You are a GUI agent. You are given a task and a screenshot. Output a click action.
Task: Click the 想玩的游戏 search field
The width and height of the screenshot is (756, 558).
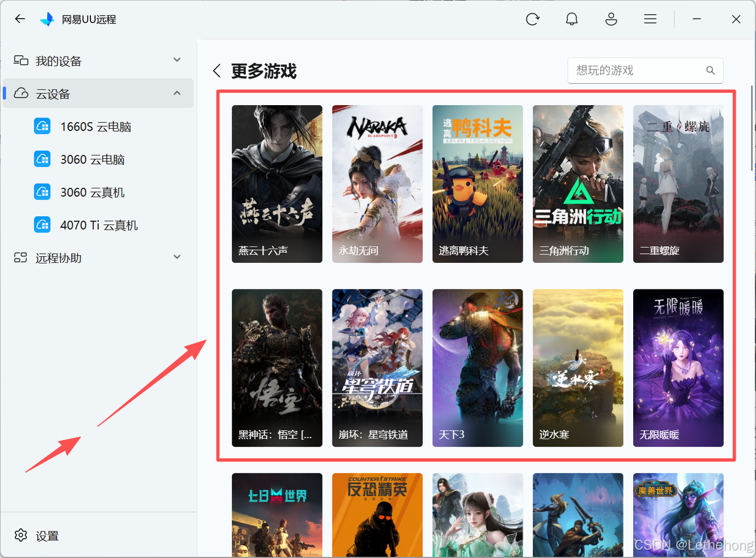point(645,70)
